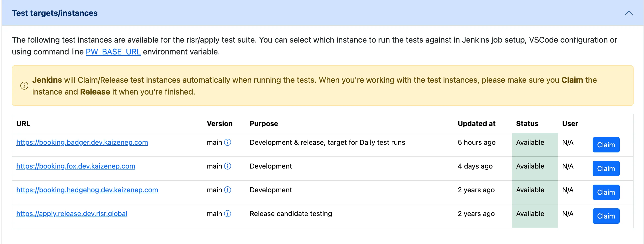Claim the booking.badger test instance

click(x=606, y=145)
